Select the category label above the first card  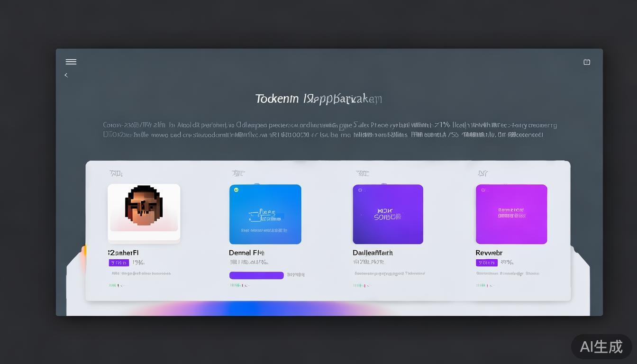coord(115,173)
